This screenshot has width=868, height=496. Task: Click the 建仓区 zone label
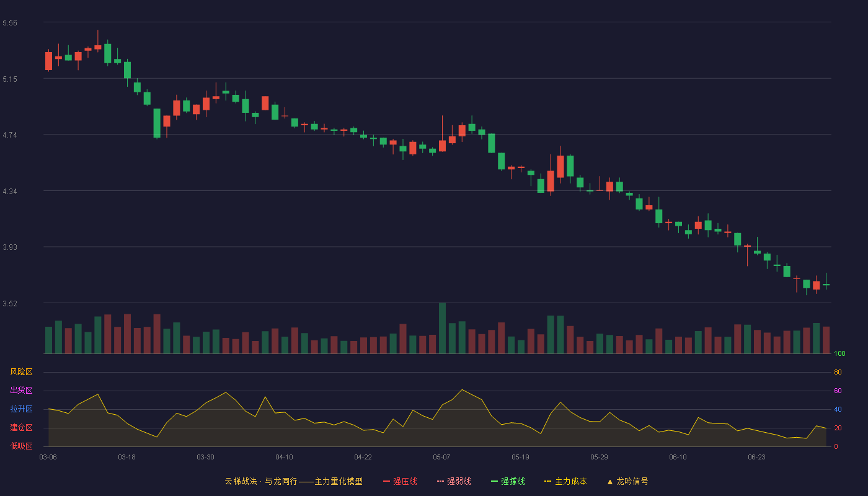click(21, 428)
